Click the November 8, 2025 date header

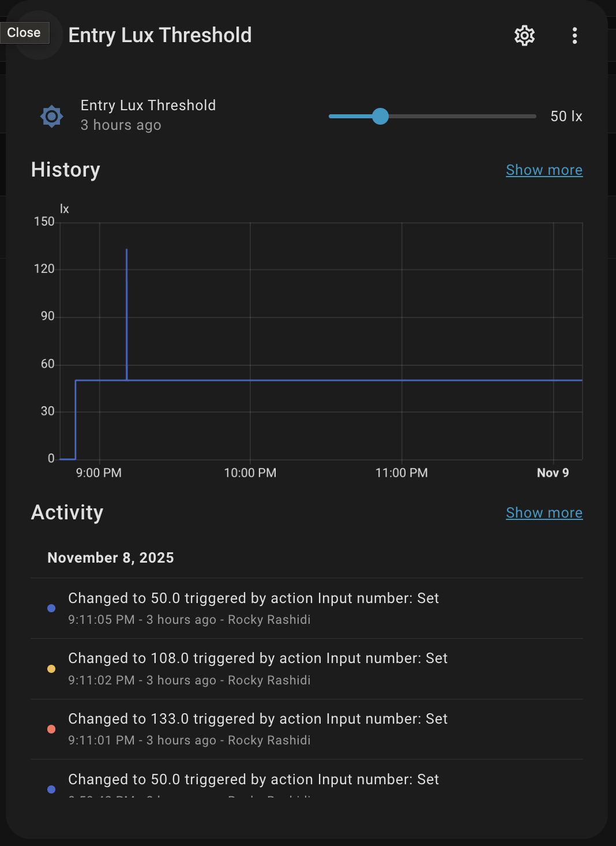111,558
